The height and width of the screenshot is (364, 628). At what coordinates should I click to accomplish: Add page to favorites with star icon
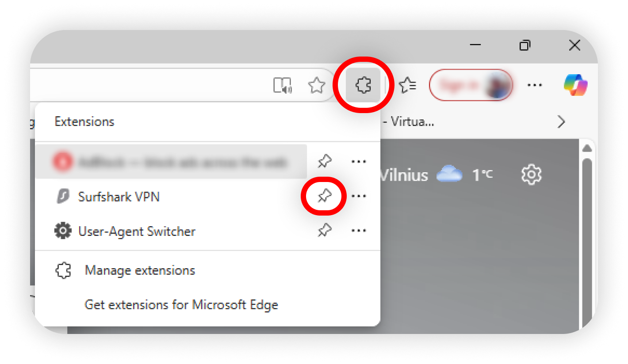point(316,85)
